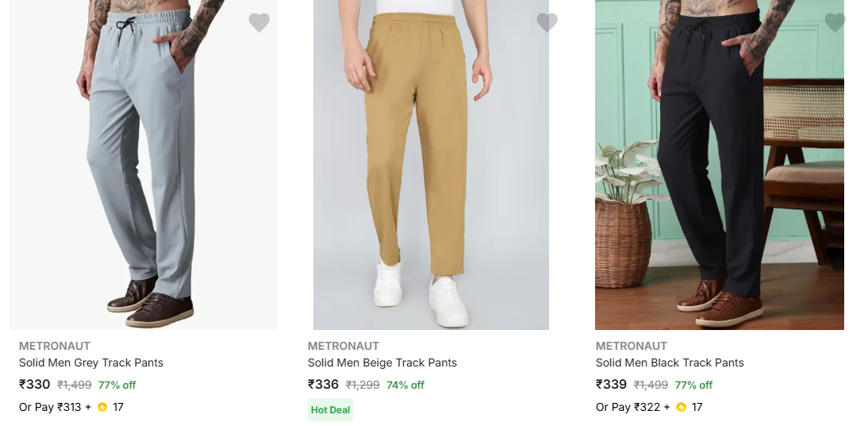Select the ₹339 price of black pants
Viewport: 868px width, 426px height.
coord(611,385)
